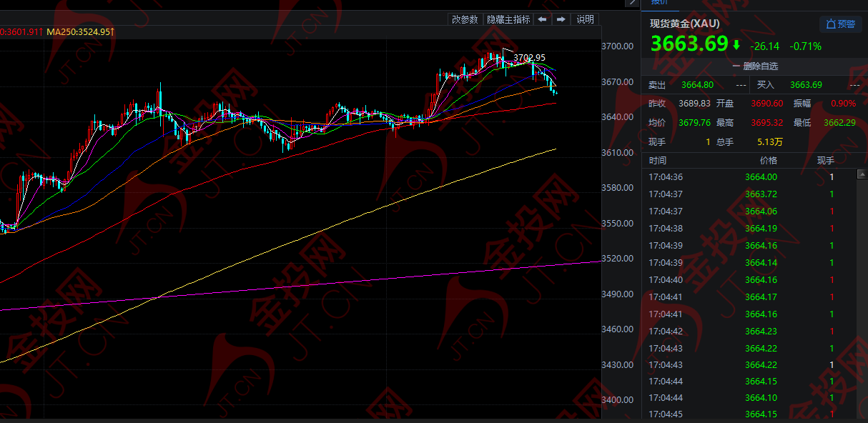This screenshot has height=423, width=868.
Task: Click the 卖出 price 3664.80
Action: (x=699, y=85)
